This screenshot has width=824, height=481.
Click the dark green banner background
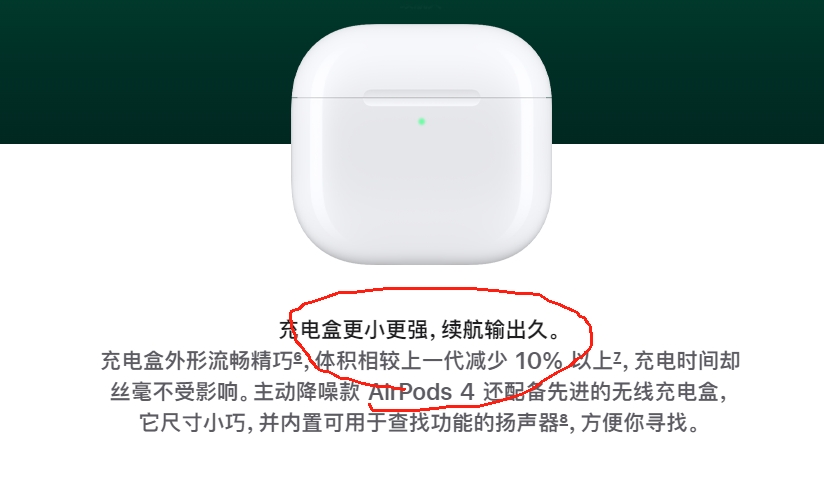point(142,71)
